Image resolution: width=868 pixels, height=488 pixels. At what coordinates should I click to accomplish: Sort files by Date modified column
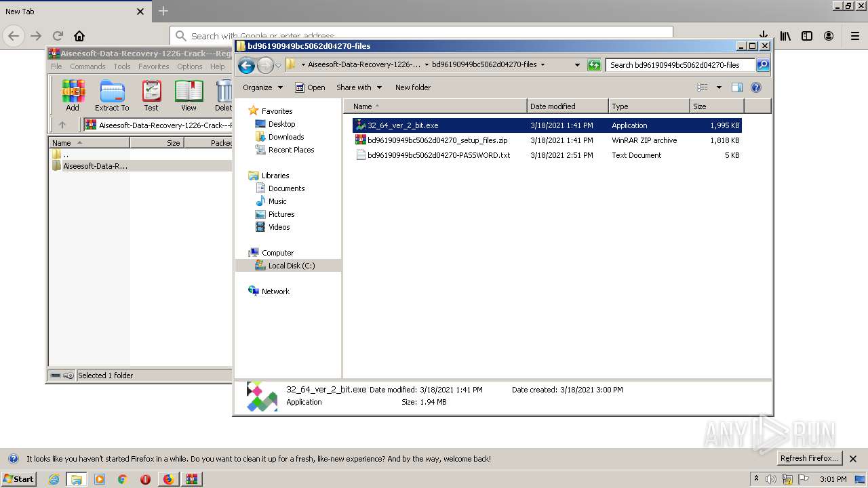coord(567,106)
